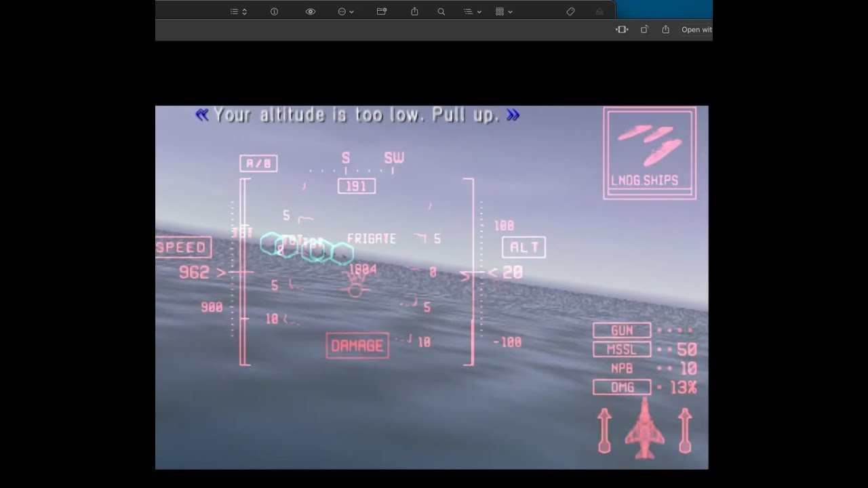Click the share icon beside Open with
Image resolution: width=868 pixels, height=488 pixels.
666,29
